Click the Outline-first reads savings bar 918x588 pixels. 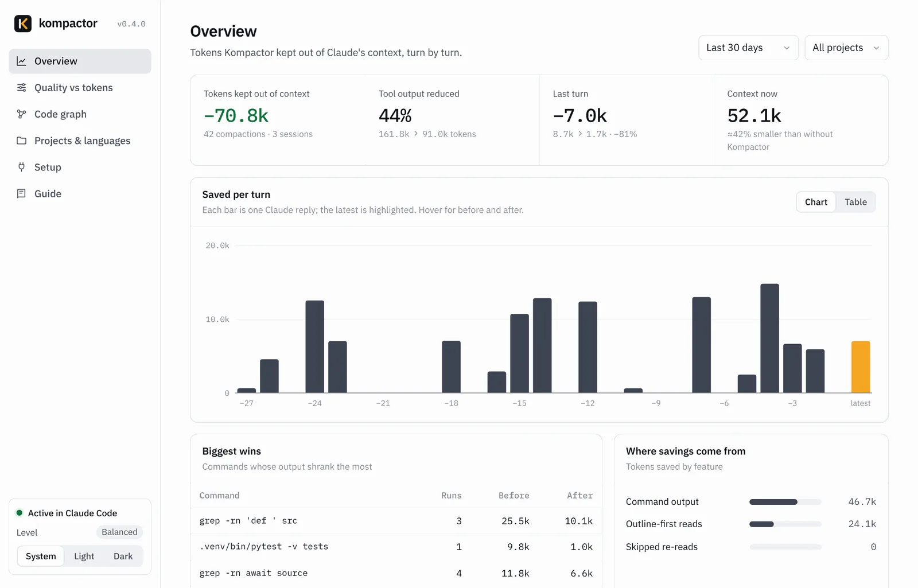point(785,524)
